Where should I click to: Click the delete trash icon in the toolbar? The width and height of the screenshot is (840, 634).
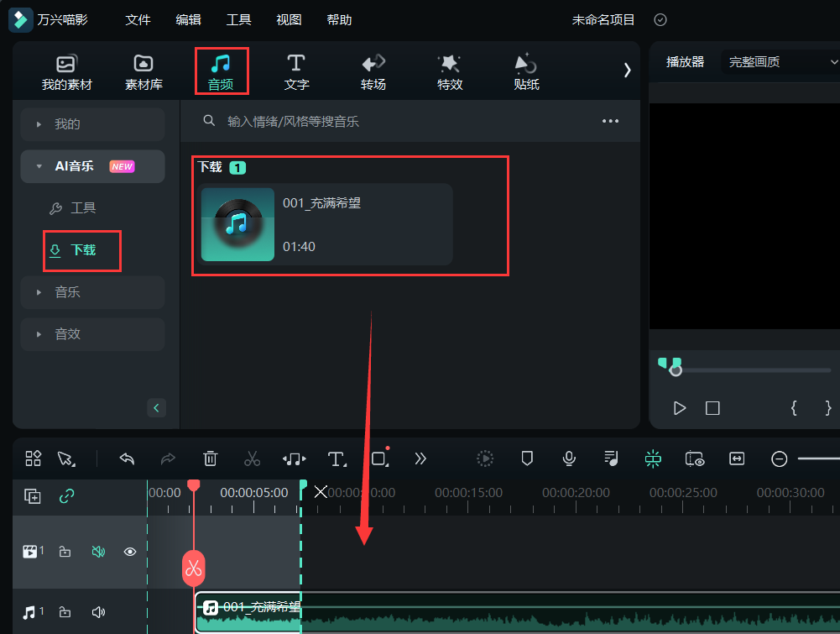point(210,458)
